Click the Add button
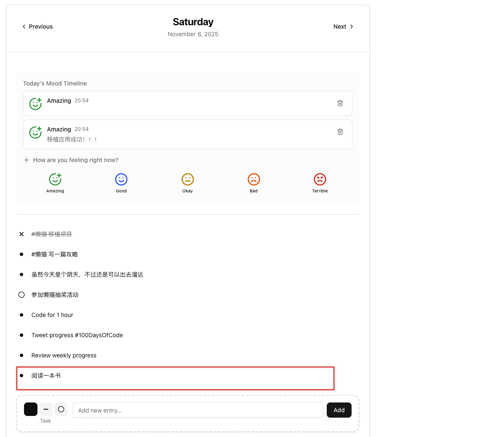504x437 pixels. (x=339, y=410)
